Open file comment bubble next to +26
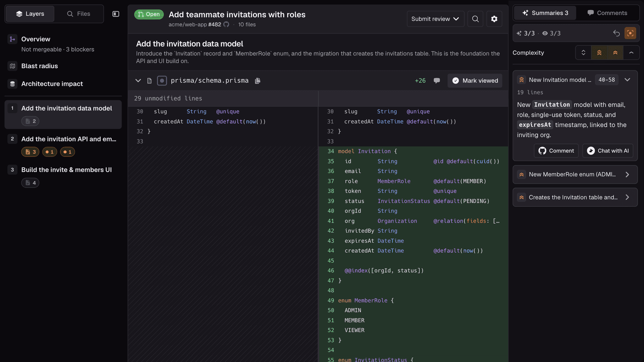 [x=436, y=80]
